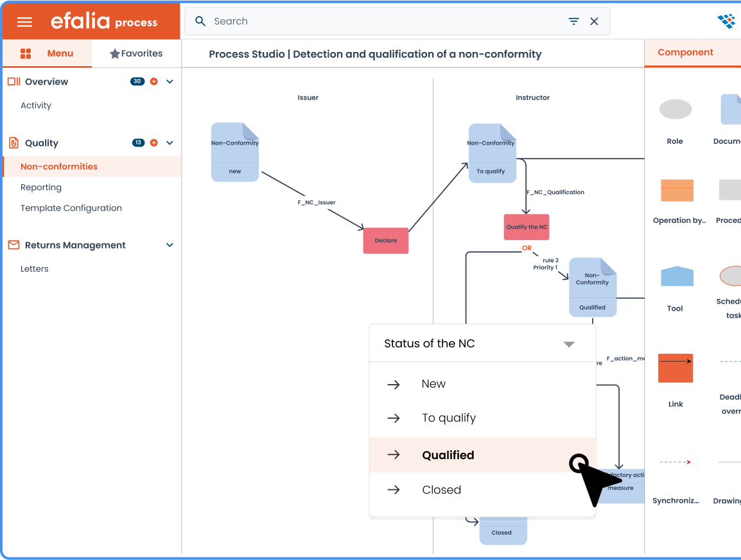The height and width of the screenshot is (560, 741).
Task: Click the Search input field
Action: click(397, 21)
